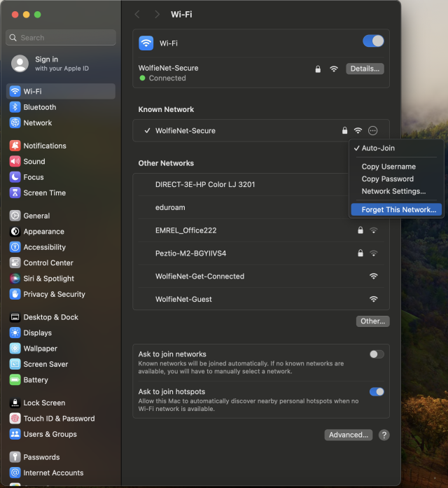The width and height of the screenshot is (448, 488).
Task: Click in the Search field
Action: coord(61,38)
